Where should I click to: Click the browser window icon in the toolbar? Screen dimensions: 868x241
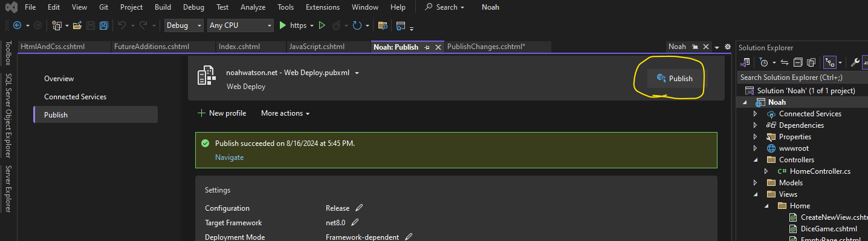pos(401,25)
